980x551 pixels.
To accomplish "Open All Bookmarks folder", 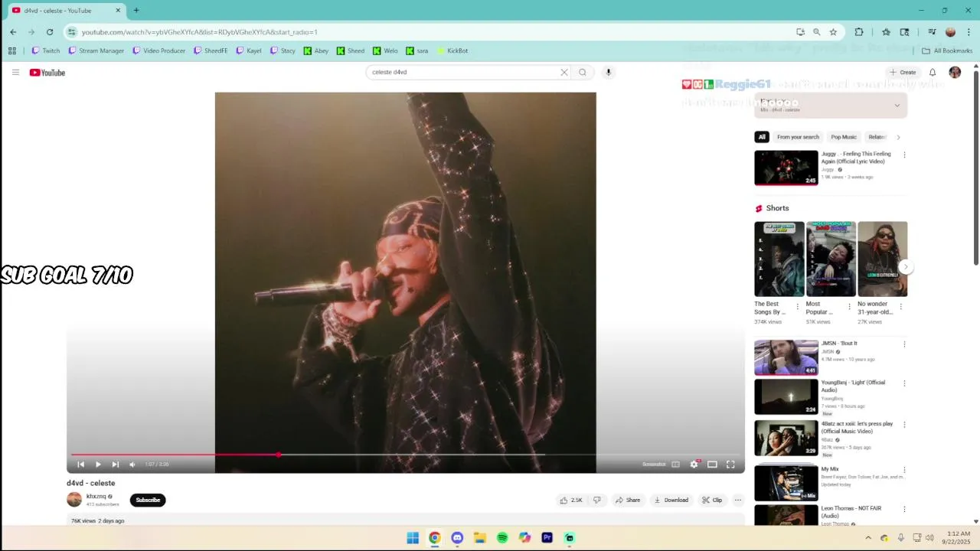I will click(x=947, y=51).
